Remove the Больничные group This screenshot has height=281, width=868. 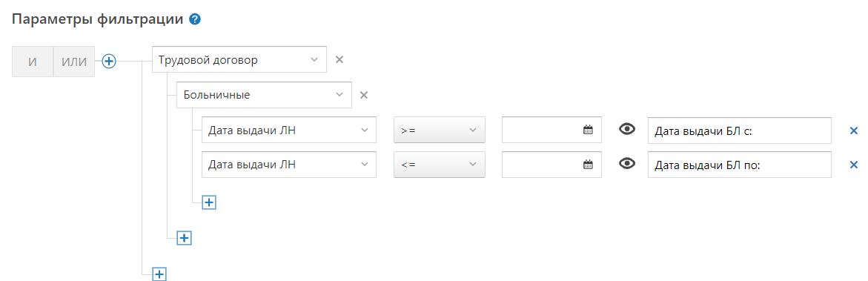pyautogui.click(x=364, y=95)
